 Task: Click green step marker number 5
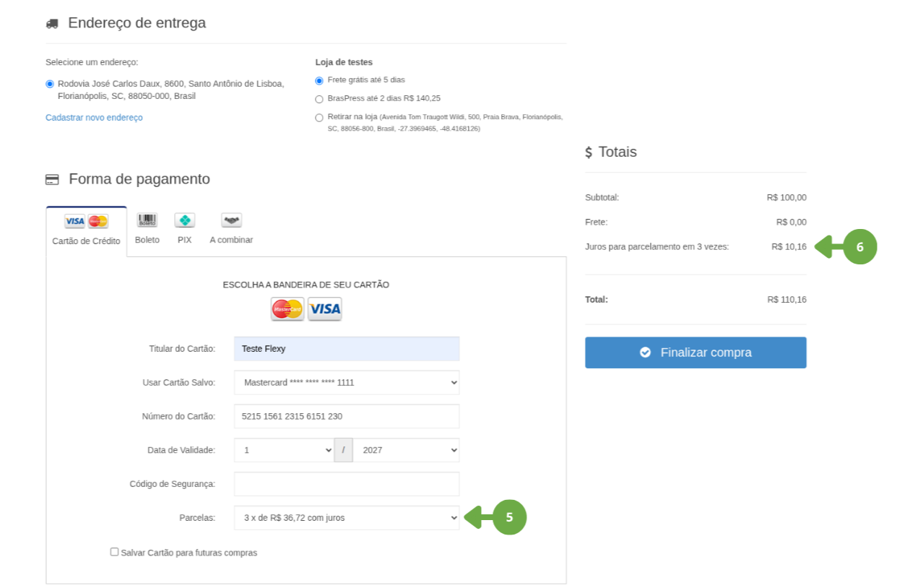pyautogui.click(x=509, y=517)
